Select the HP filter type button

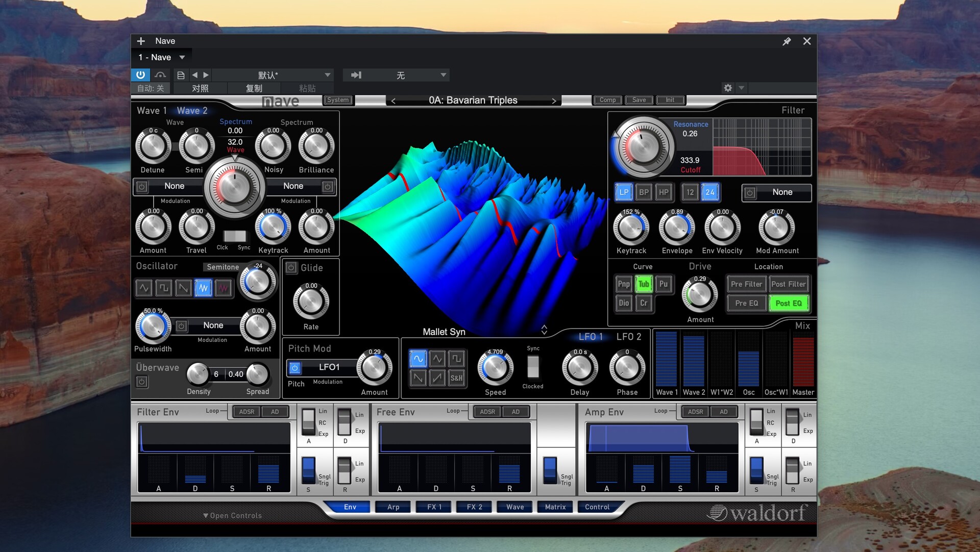click(x=663, y=192)
